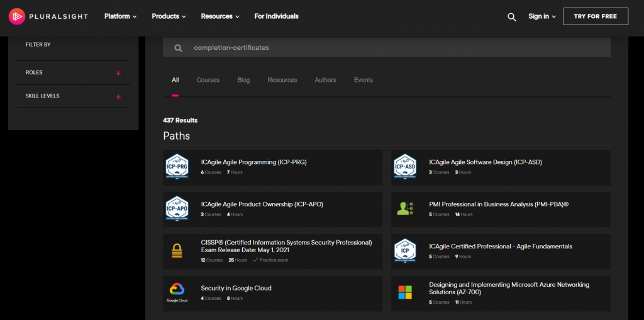Switch to the Courses tab
The image size is (644, 320).
(x=208, y=80)
